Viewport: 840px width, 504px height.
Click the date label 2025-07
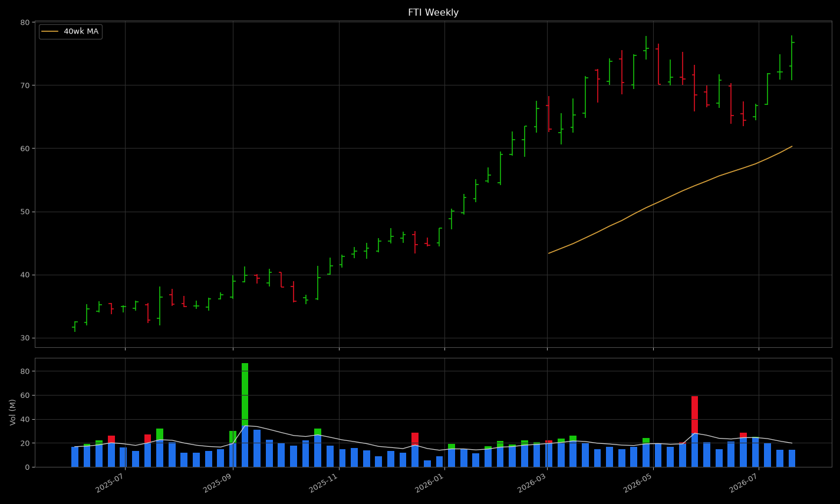click(x=111, y=482)
